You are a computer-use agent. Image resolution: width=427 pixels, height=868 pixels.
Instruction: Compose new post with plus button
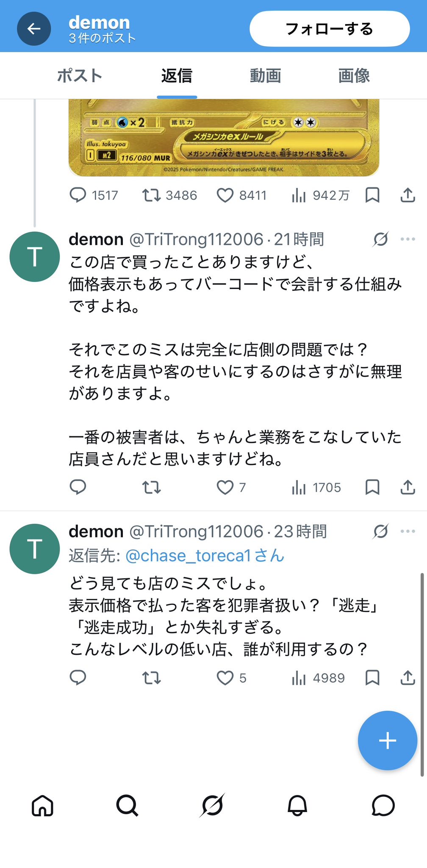point(387,740)
